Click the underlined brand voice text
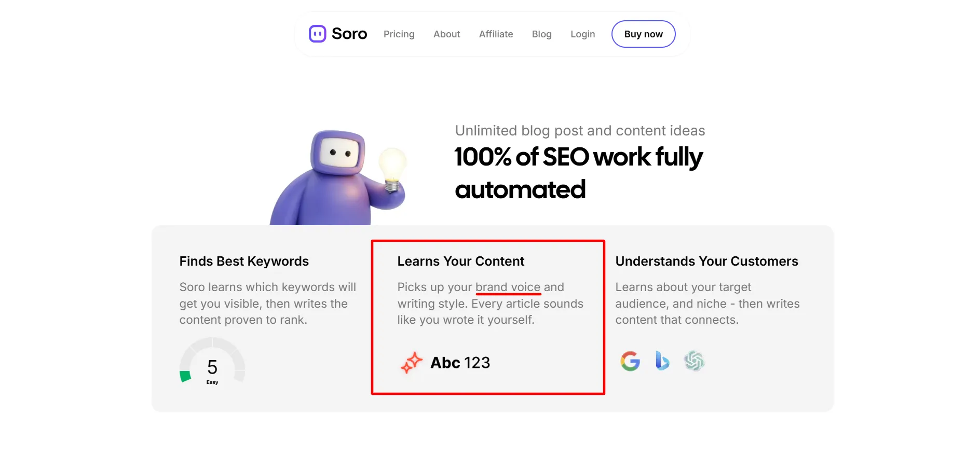The image size is (980, 454). tap(508, 287)
